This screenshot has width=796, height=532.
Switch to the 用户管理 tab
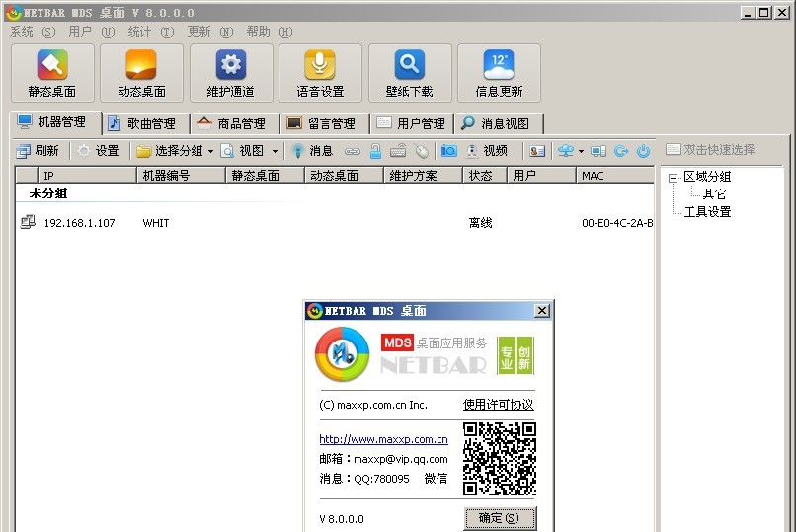[x=413, y=123]
